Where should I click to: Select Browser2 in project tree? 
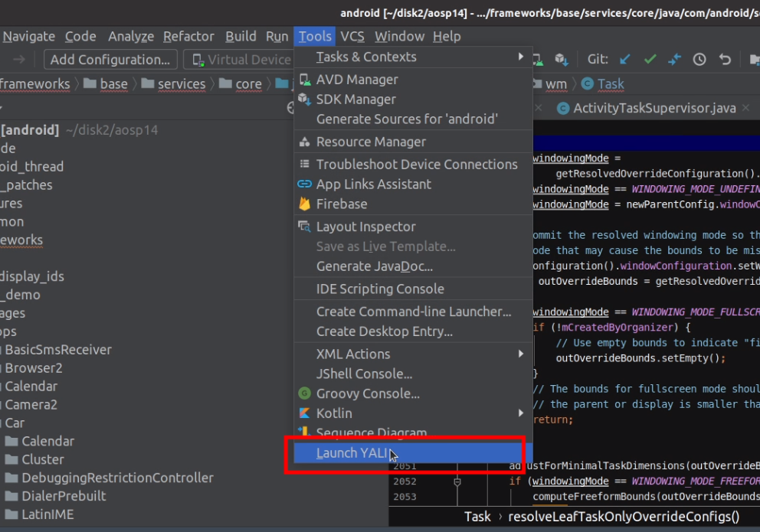[x=34, y=368]
